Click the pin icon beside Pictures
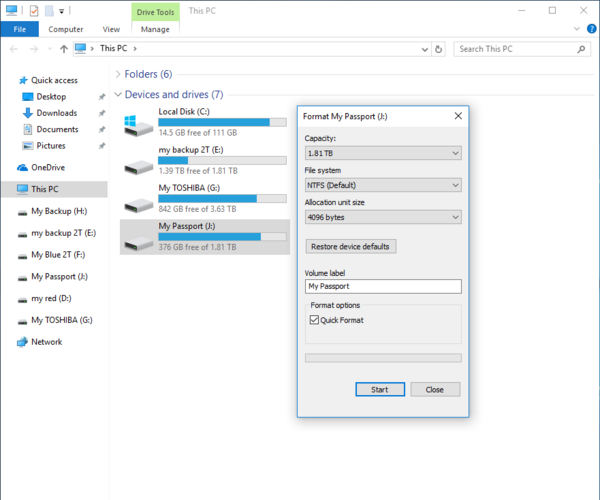 click(x=101, y=146)
